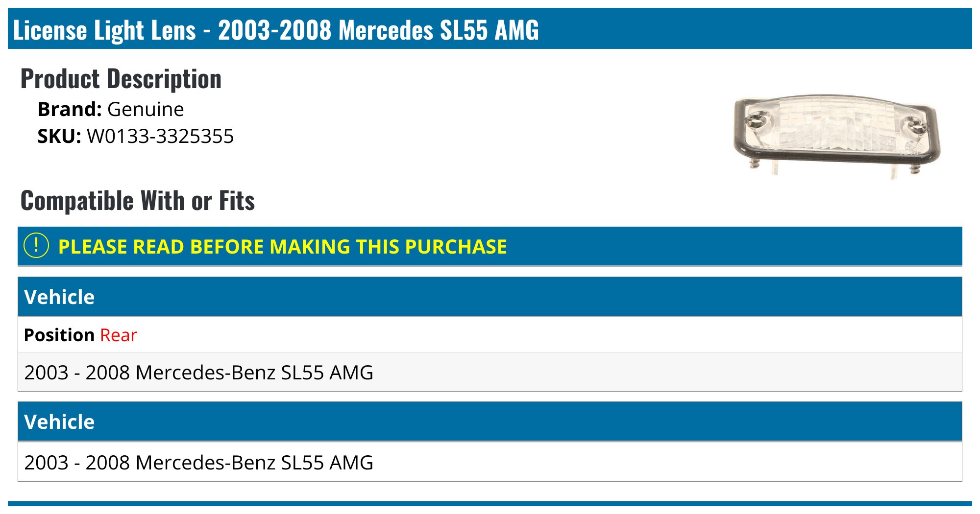Click the first 'Vehicle' table header
This screenshot has height=514, width=980.
pos(59,297)
